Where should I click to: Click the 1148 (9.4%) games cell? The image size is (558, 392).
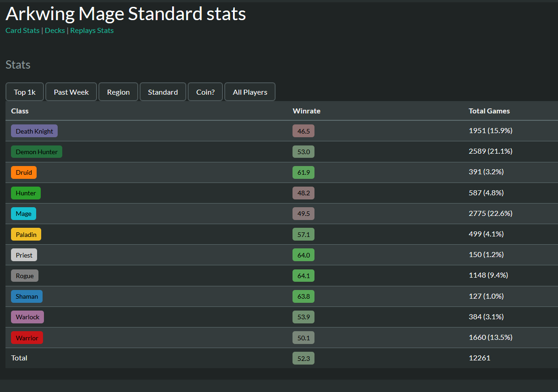488,275
